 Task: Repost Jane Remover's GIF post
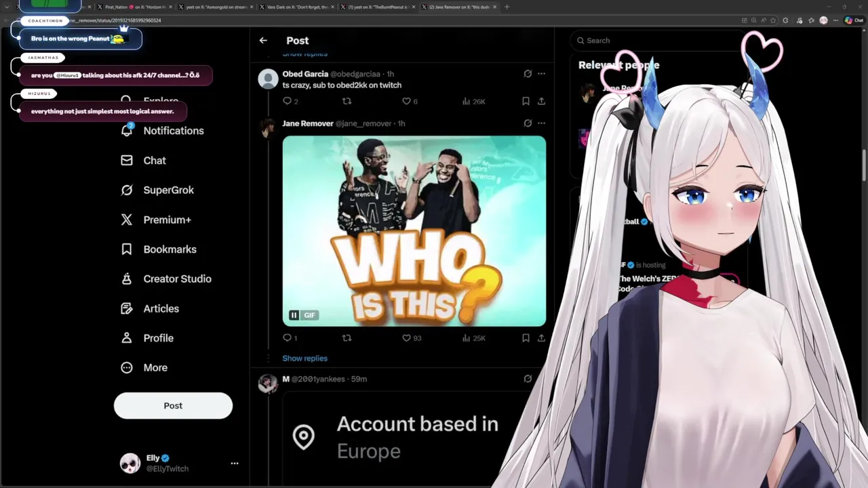click(x=347, y=338)
